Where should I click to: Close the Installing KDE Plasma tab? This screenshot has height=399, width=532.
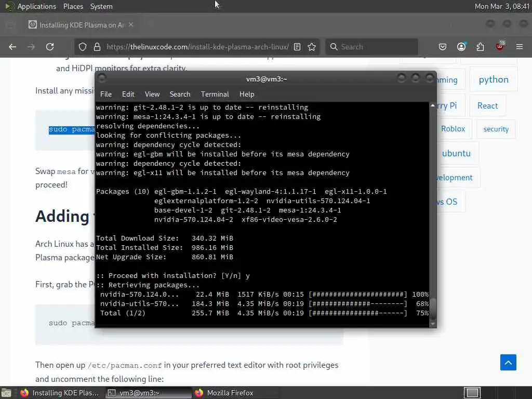click(x=131, y=24)
